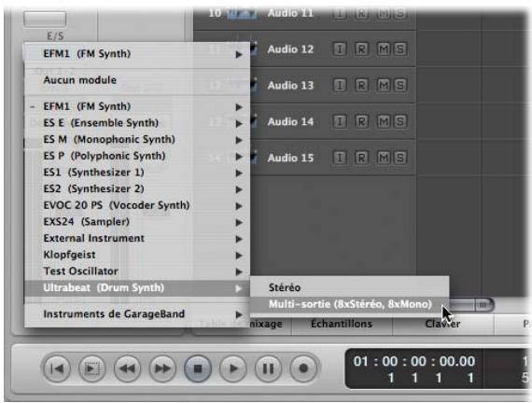This screenshot has height=403, width=532.
Task: Click the Play transport button
Action: click(x=233, y=368)
